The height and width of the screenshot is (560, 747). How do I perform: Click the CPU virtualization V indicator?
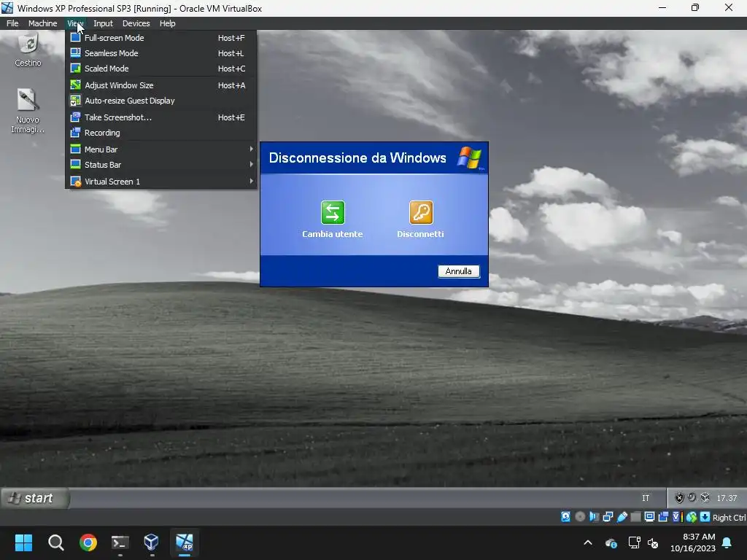click(677, 517)
